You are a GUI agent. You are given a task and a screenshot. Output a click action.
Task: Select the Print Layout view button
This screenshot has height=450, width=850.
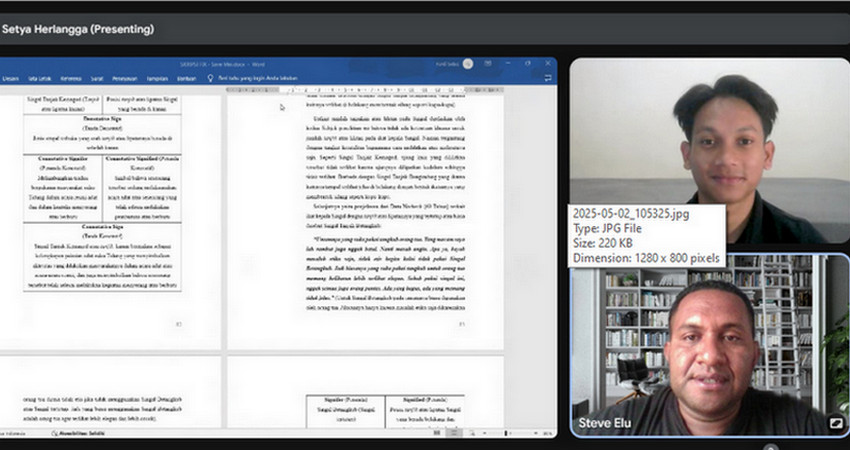click(454, 433)
